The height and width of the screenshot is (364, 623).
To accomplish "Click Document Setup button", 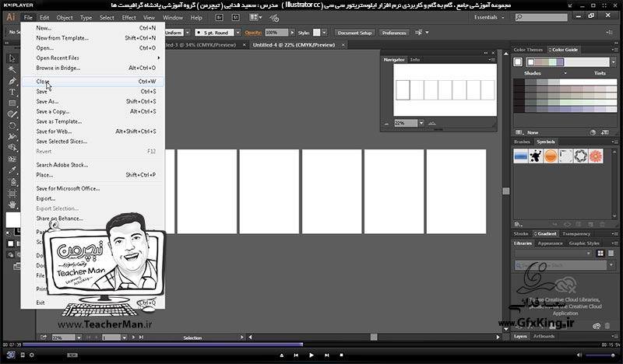I will click(354, 33).
